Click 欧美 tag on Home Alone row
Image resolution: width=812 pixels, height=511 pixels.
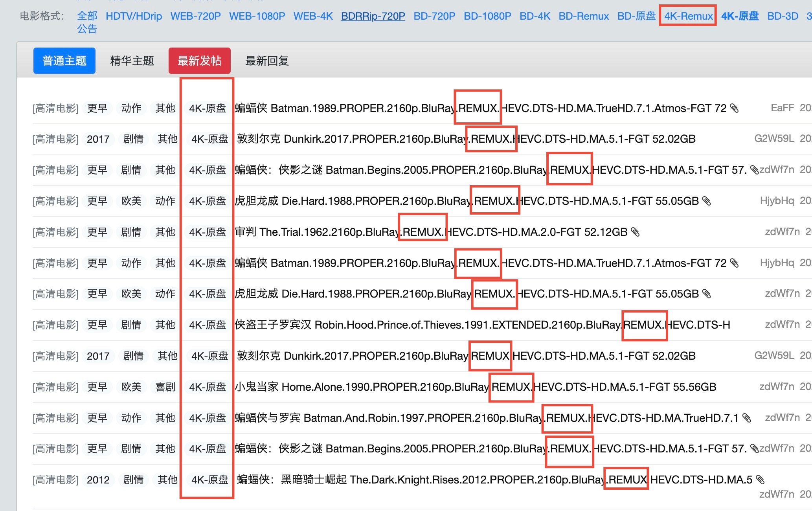tap(131, 387)
